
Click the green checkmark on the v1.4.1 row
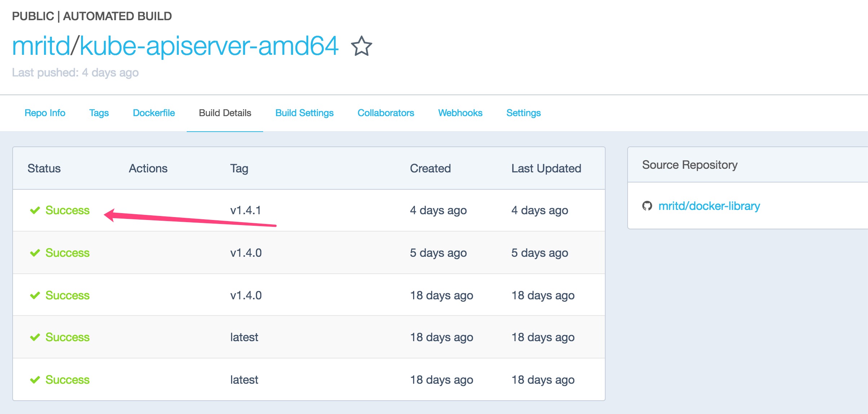[35, 210]
